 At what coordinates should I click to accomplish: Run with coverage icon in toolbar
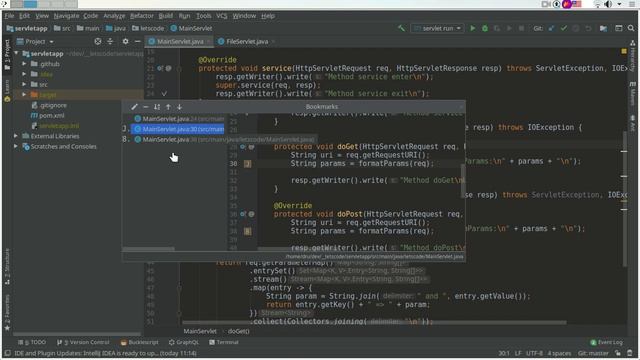point(497,28)
